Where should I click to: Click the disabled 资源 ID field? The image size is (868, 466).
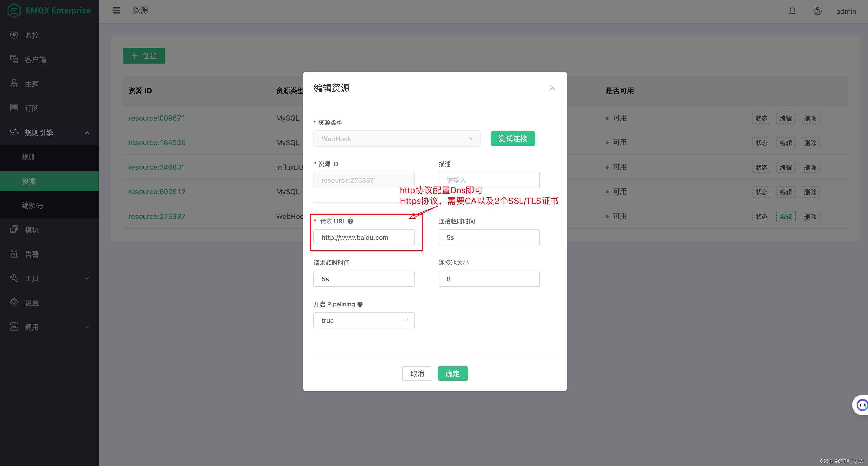pyautogui.click(x=364, y=180)
